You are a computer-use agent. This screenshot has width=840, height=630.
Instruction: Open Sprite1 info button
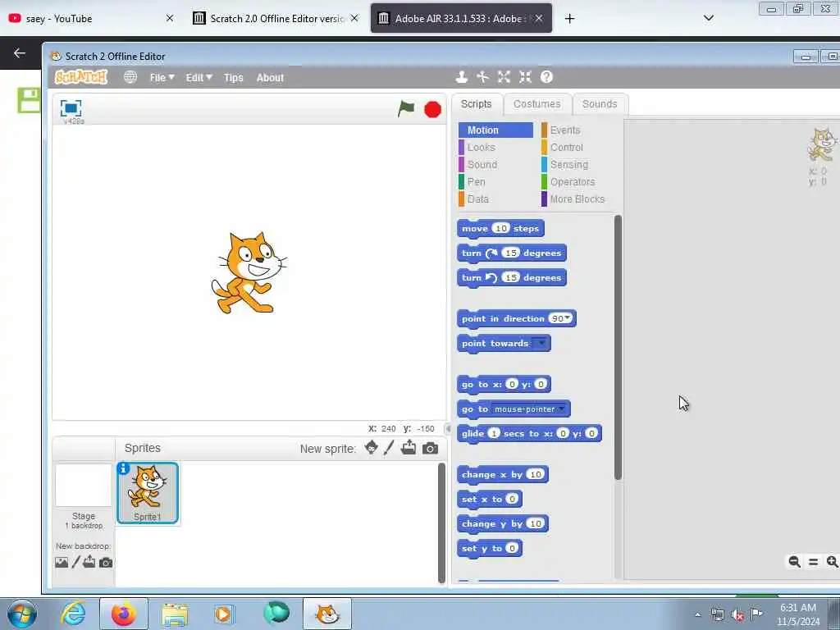point(123,468)
